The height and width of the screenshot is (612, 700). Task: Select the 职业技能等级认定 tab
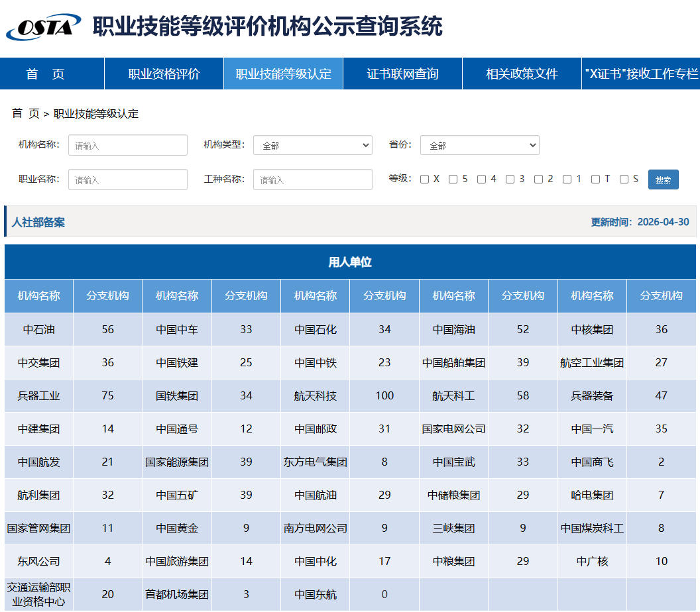(x=284, y=74)
